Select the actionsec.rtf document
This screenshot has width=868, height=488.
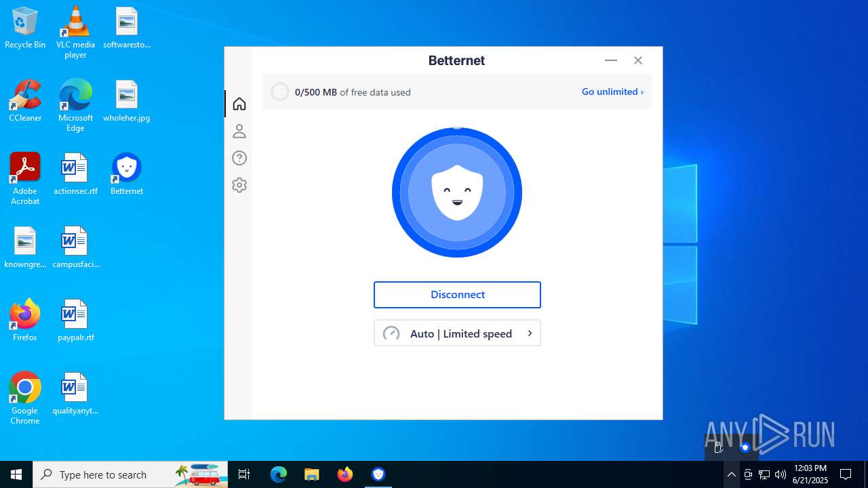coord(75,175)
